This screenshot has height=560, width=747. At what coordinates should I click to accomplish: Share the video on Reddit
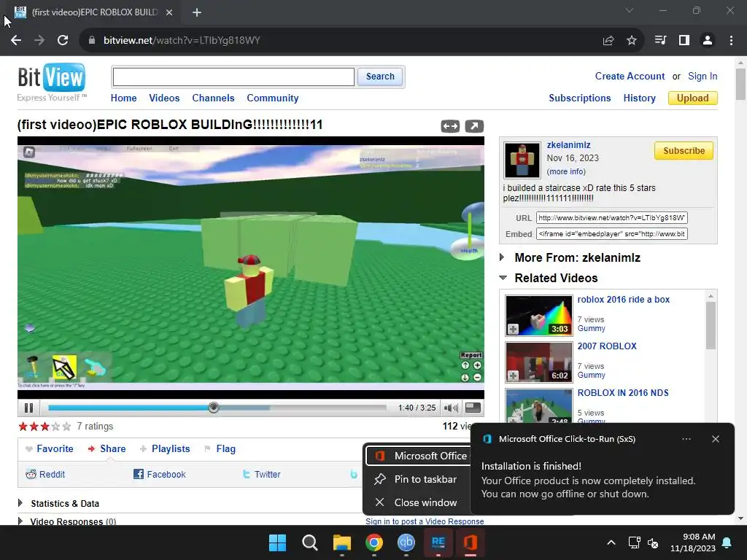pos(45,474)
